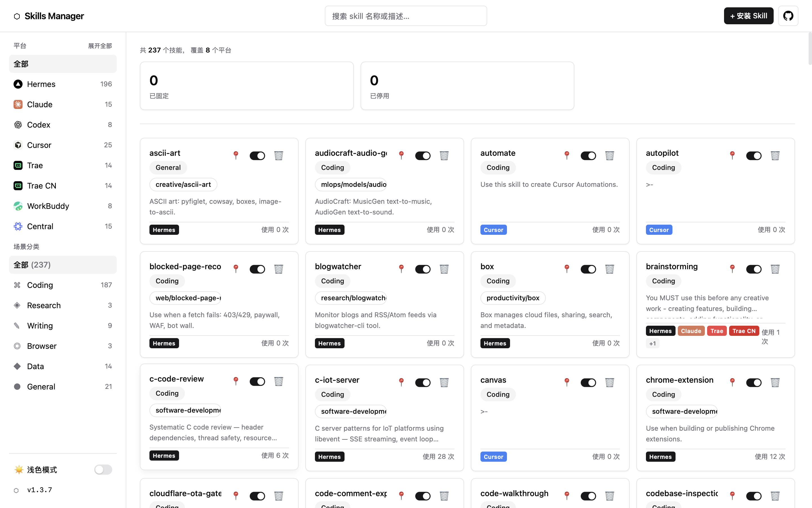The height and width of the screenshot is (508, 812).
Task: Pin the canvas skill
Action: coord(567,382)
